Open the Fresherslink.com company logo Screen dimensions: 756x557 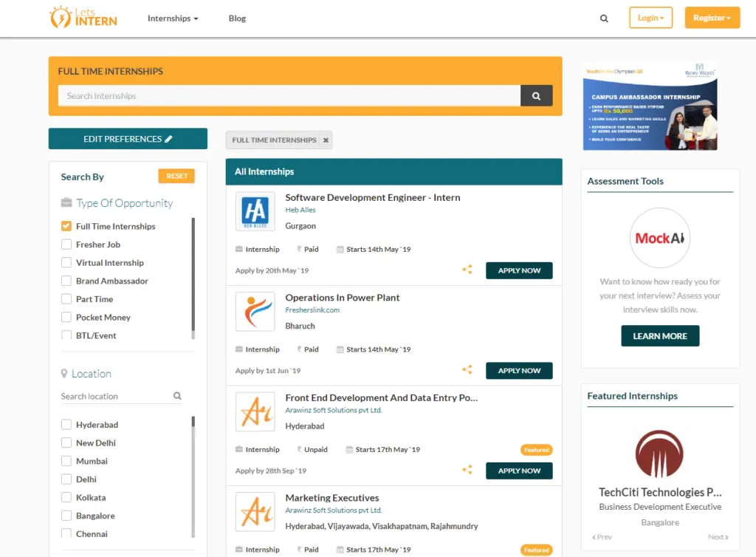[255, 312]
